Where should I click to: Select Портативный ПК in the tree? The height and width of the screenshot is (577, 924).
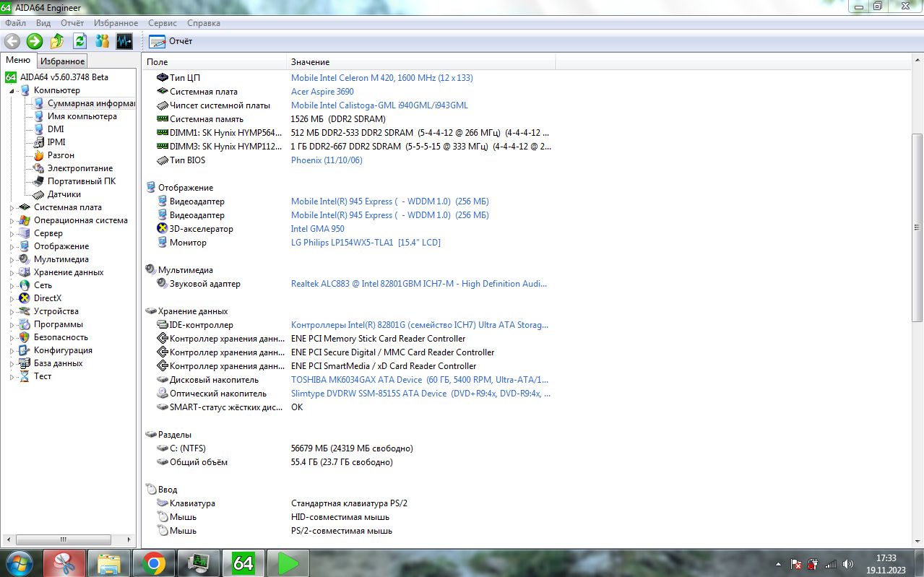[x=82, y=181]
